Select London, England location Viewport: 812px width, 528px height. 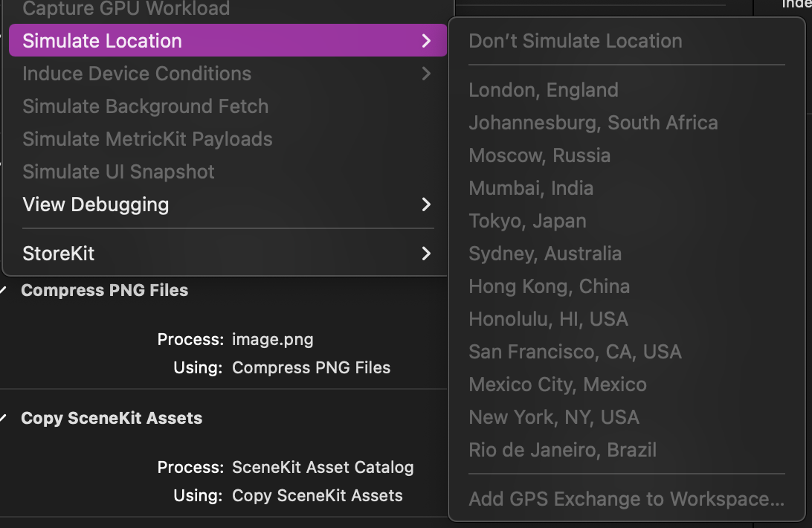click(x=627, y=90)
